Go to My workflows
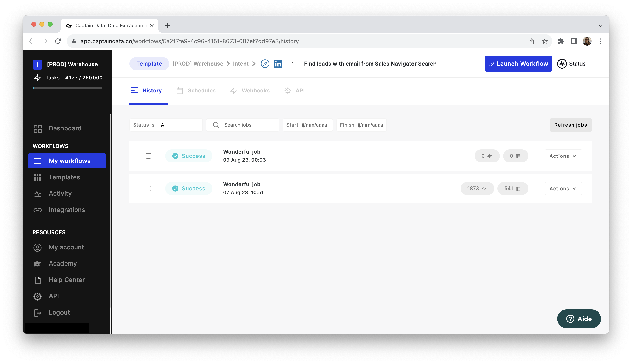This screenshot has height=364, width=632. pyautogui.click(x=67, y=161)
